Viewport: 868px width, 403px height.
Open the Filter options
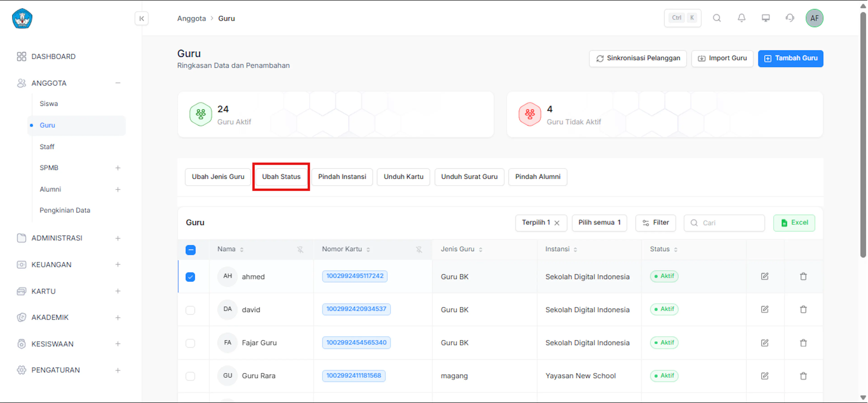click(655, 223)
